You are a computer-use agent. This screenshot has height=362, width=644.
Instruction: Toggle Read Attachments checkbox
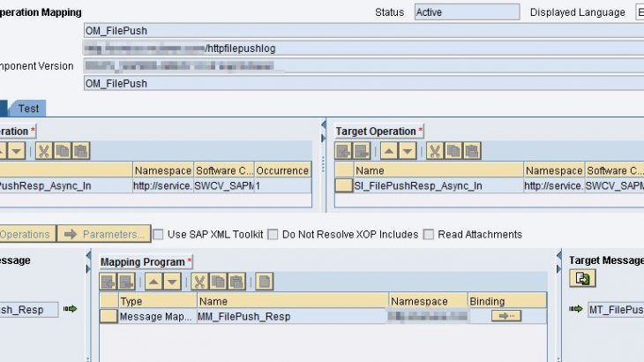429,235
